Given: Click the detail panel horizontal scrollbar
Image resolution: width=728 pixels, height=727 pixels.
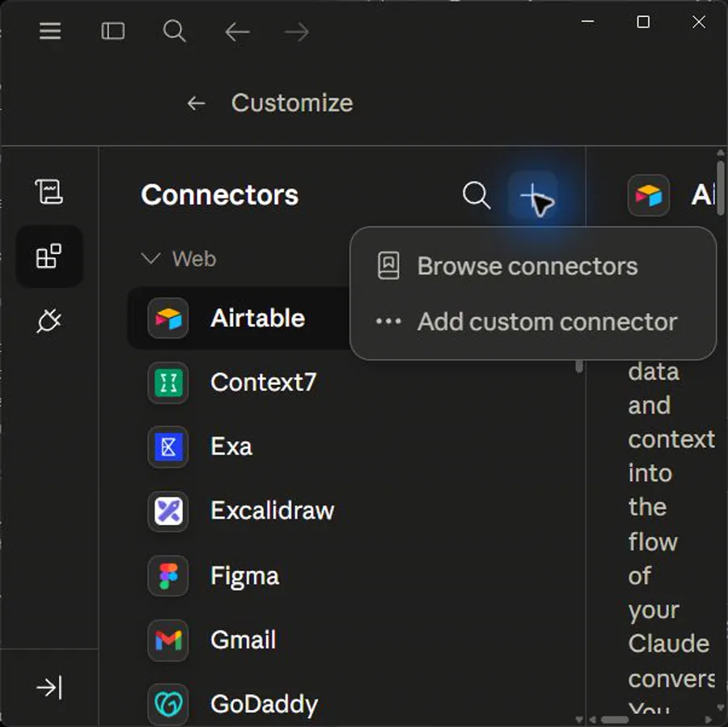Looking at the screenshot, I should [615, 720].
